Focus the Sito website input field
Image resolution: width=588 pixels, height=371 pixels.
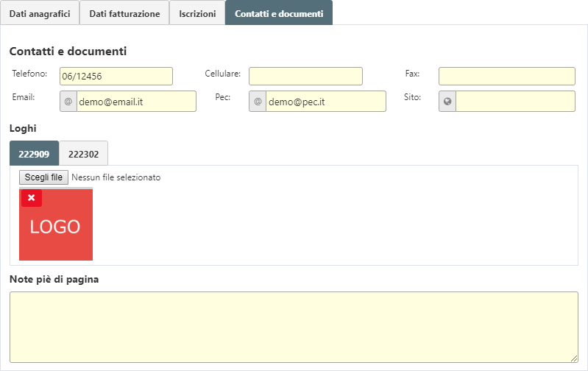[x=515, y=102]
